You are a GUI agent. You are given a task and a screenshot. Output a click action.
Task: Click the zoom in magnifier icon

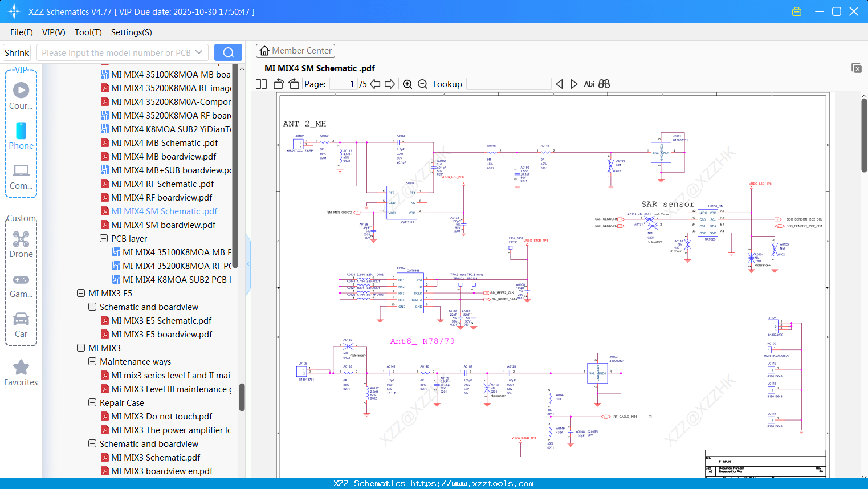tap(407, 84)
